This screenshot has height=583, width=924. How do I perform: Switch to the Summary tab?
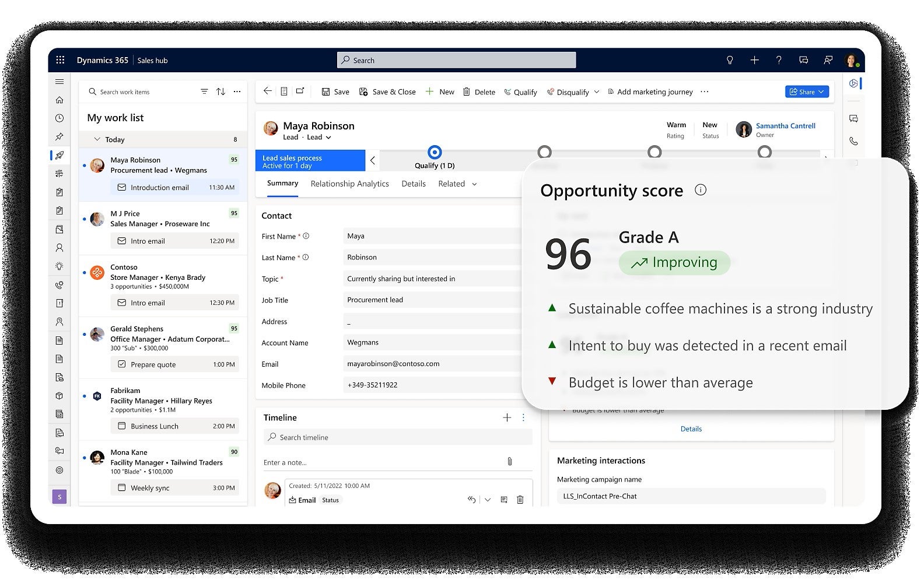click(x=282, y=183)
